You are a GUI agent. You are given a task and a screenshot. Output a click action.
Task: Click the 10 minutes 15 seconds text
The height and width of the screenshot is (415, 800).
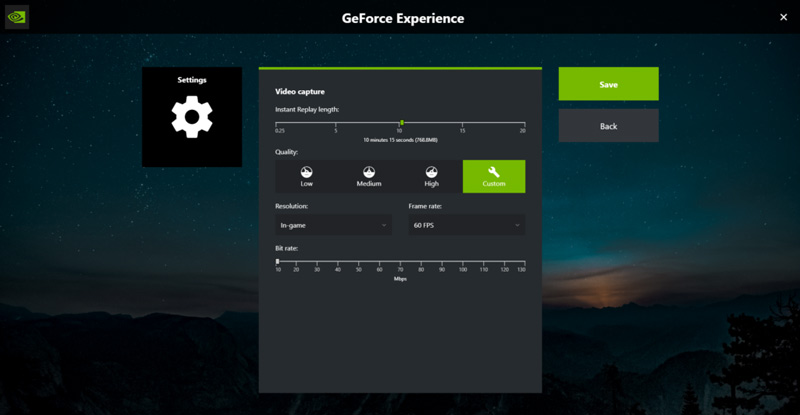coord(401,140)
